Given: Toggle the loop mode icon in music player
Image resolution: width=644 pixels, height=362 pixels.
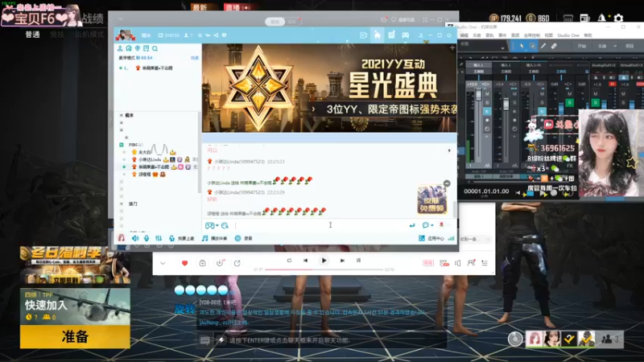Looking at the screenshot, I should [x=289, y=261].
